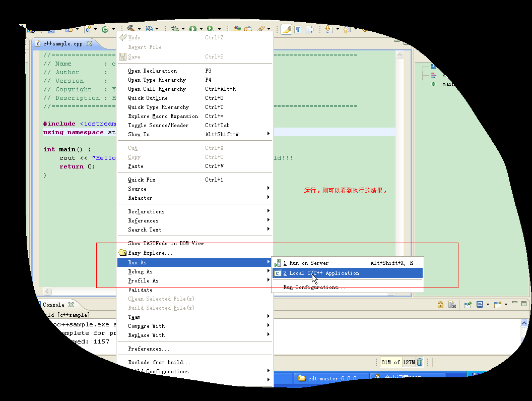Click the Open Console icon

498,305
